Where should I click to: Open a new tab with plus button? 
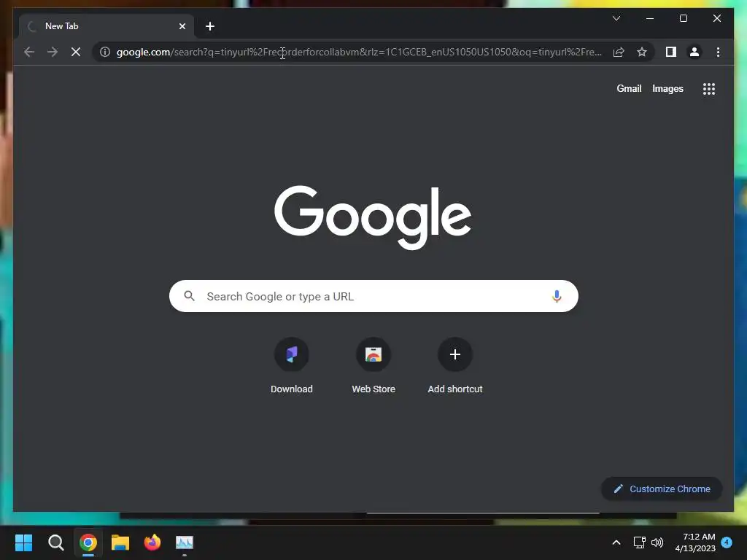click(209, 26)
